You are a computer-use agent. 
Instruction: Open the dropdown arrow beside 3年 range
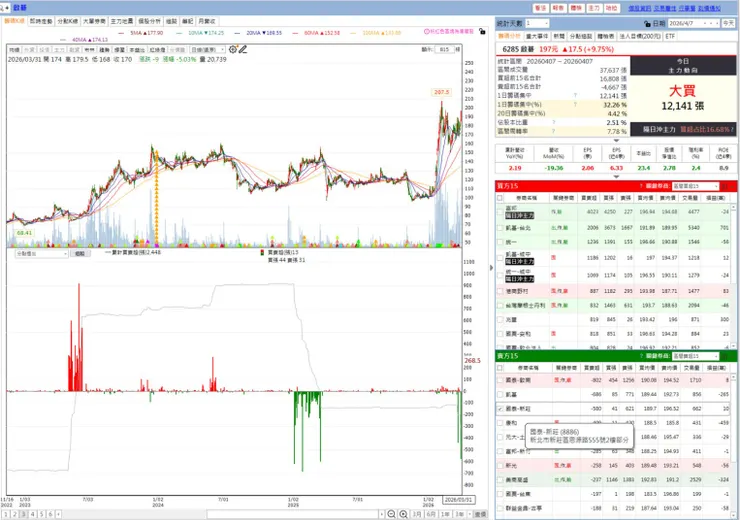pos(470,514)
